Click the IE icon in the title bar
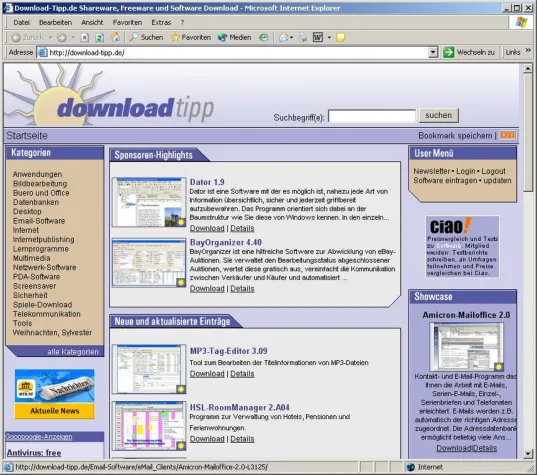This screenshot has height=475, width=537. (8, 8)
